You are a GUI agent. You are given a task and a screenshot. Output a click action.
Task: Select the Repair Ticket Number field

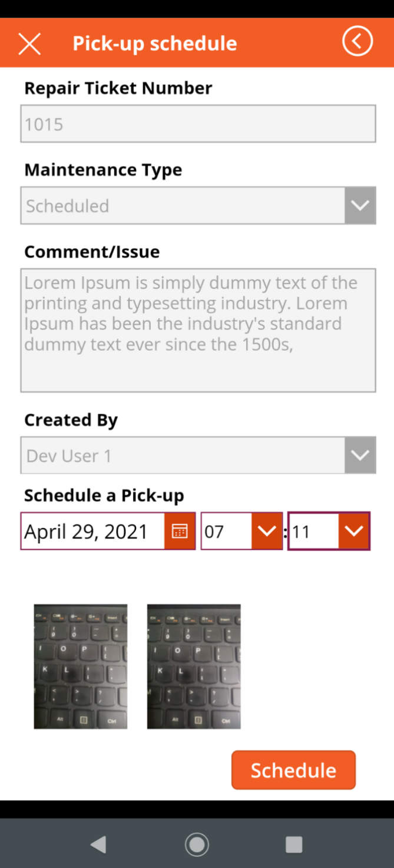coord(198,124)
